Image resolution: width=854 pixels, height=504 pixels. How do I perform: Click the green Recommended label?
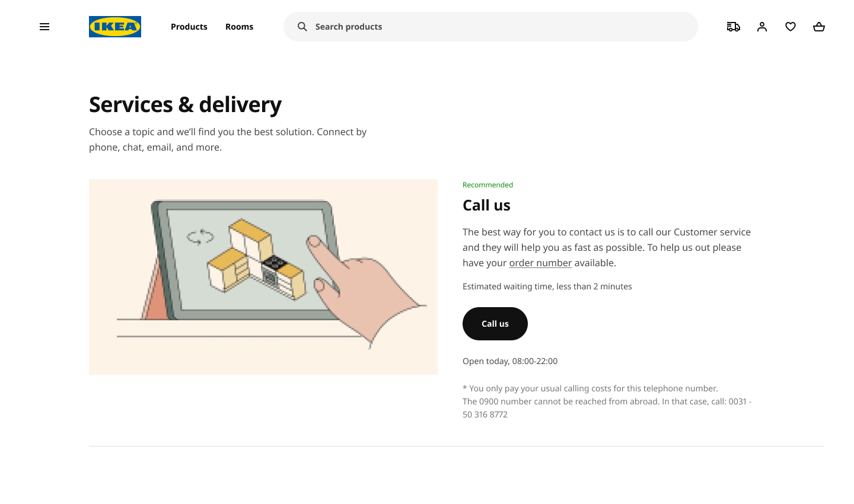click(487, 185)
